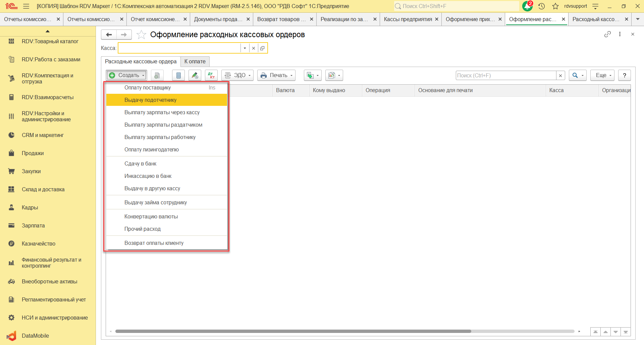Expand the Касса field dropdown arrow

click(x=245, y=48)
